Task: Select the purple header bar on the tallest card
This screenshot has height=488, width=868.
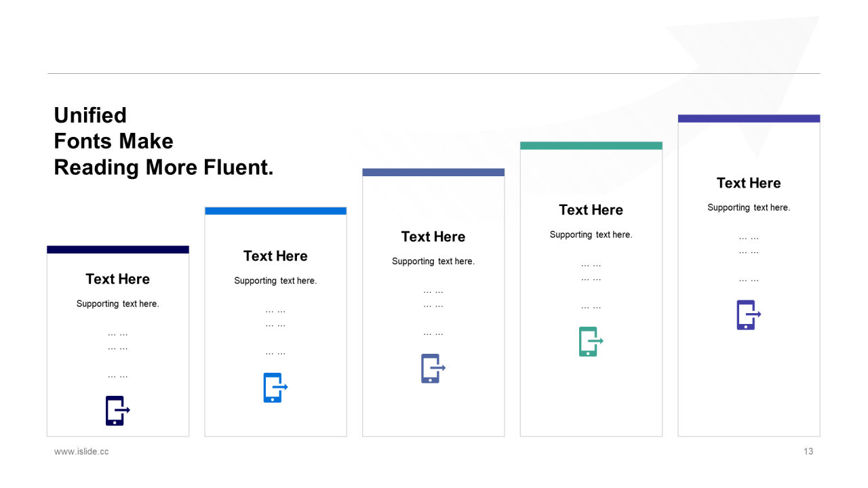Action: (749, 119)
